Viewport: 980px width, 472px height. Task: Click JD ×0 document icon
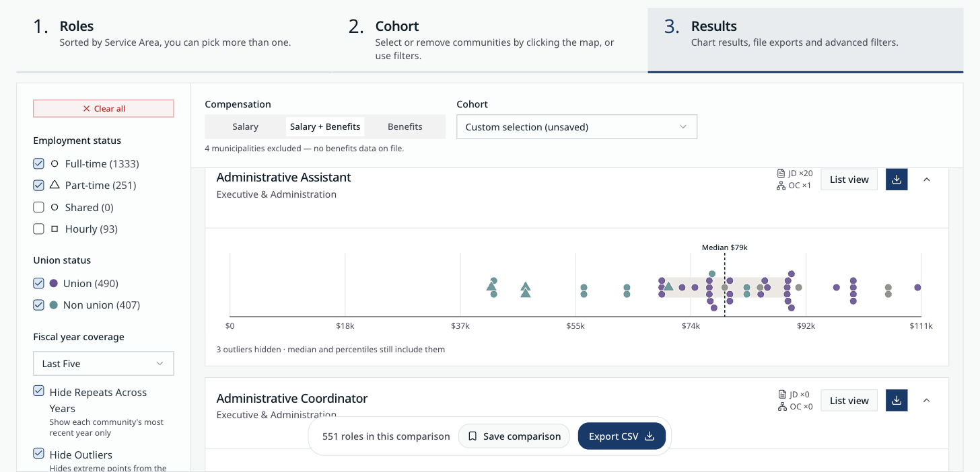(782, 395)
